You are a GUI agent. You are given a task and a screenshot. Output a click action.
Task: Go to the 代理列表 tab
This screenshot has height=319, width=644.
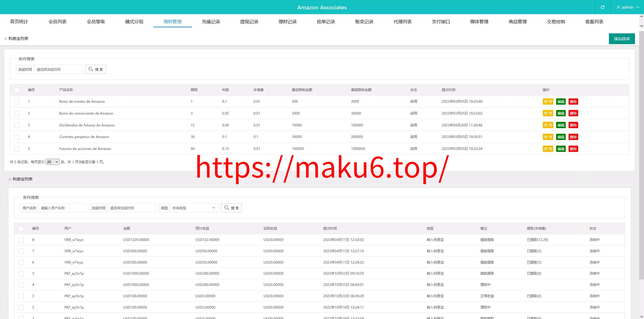tap(403, 21)
